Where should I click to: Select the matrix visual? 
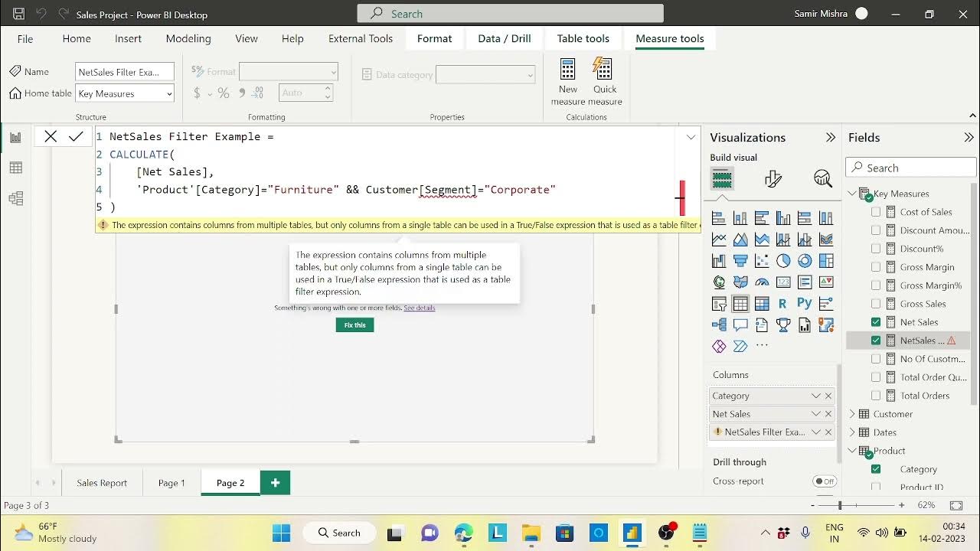(762, 304)
